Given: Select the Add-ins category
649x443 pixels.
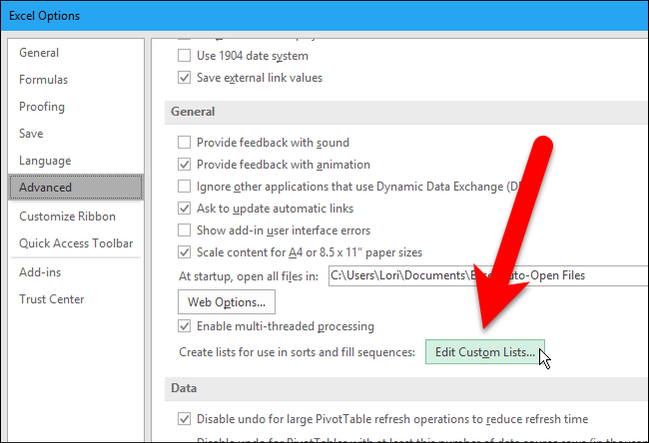Looking at the screenshot, I should (x=40, y=272).
